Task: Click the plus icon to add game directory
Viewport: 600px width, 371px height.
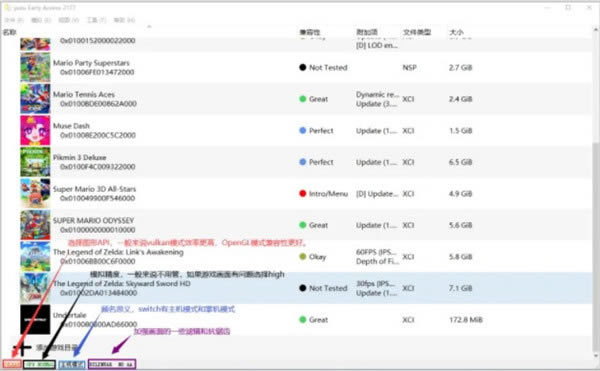Action: pos(22,347)
